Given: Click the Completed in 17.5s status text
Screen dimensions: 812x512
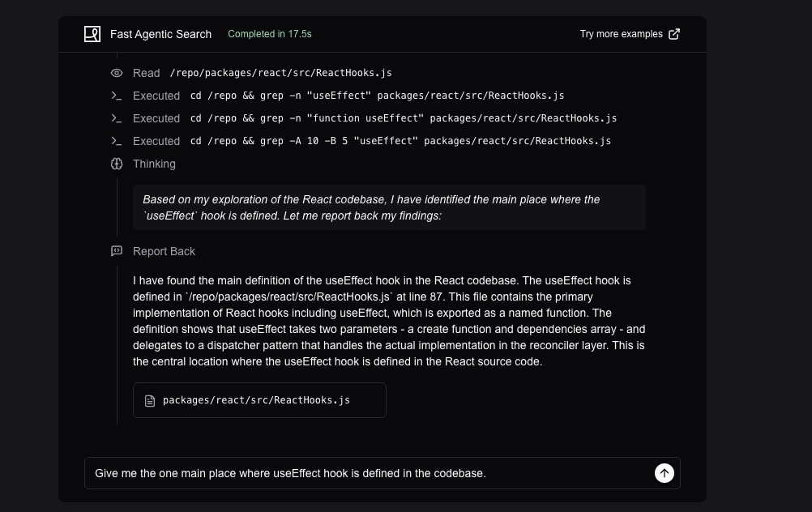Looking at the screenshot, I should click(270, 34).
